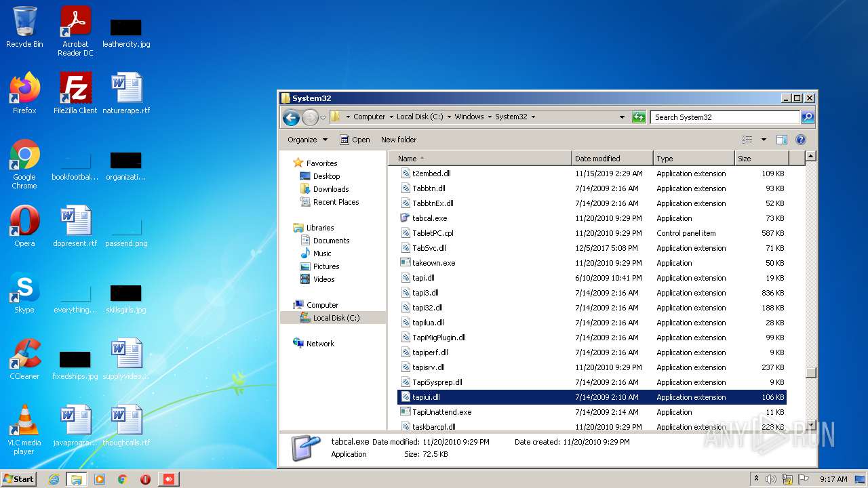Image resolution: width=868 pixels, height=488 pixels.
Task: Click the Explorer Back navigation arrow
Action: click(x=291, y=117)
